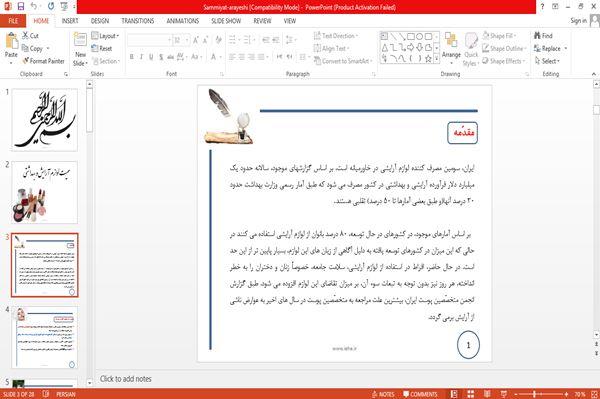Open font name combo box

tap(149, 40)
